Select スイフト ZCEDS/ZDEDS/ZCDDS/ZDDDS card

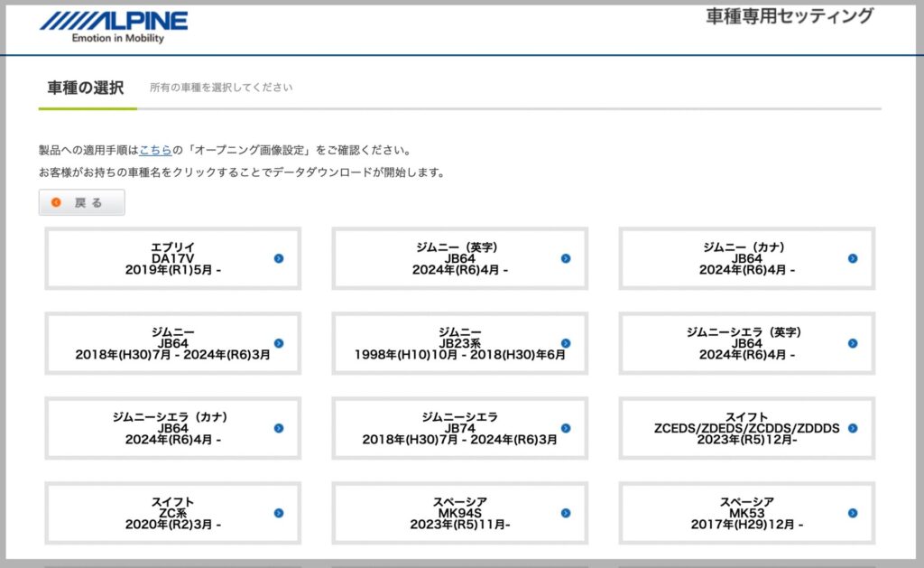pos(746,428)
